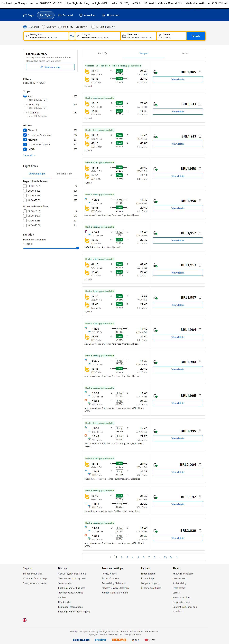Open the Travellers selector

[x=171, y=36]
